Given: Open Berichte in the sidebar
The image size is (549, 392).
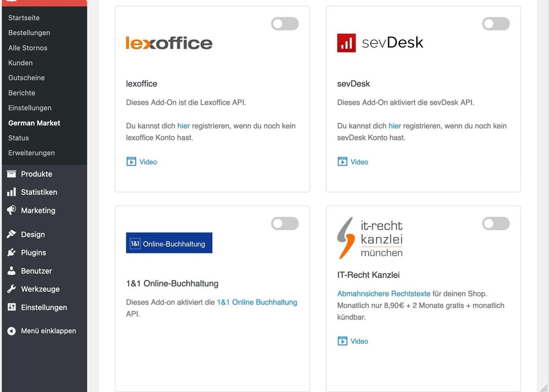Looking at the screenshot, I should point(22,93).
